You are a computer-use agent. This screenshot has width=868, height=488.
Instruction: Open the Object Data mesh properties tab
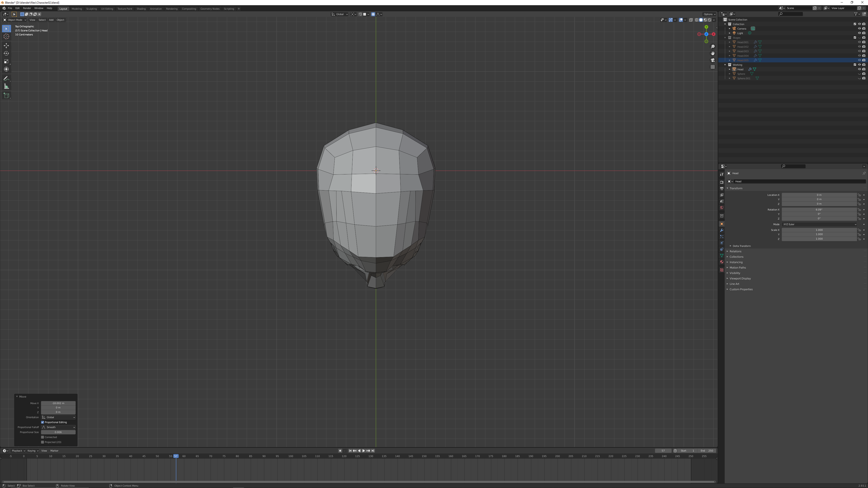(722, 256)
